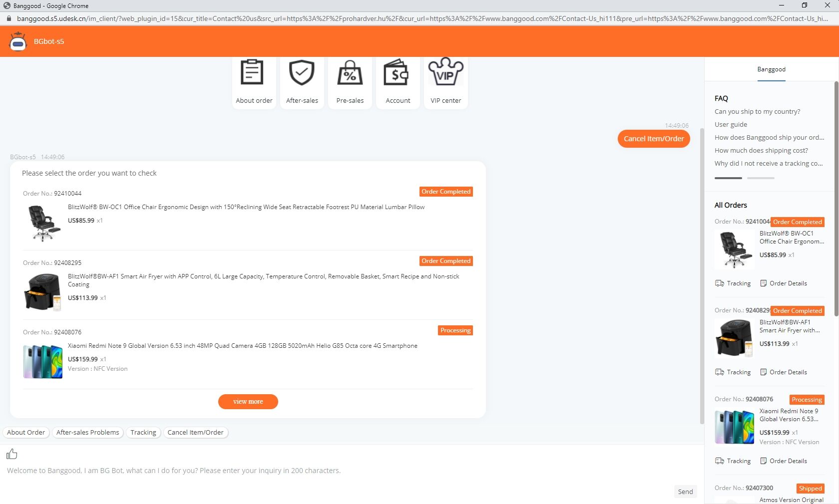Screen dimensions: 839x504
Task: Open the About order category icon
Action: tap(252, 73)
